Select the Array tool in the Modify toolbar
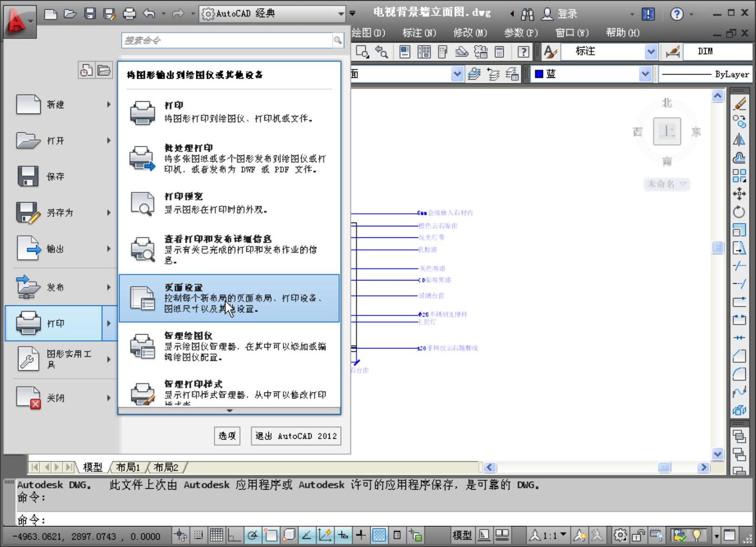 739,176
